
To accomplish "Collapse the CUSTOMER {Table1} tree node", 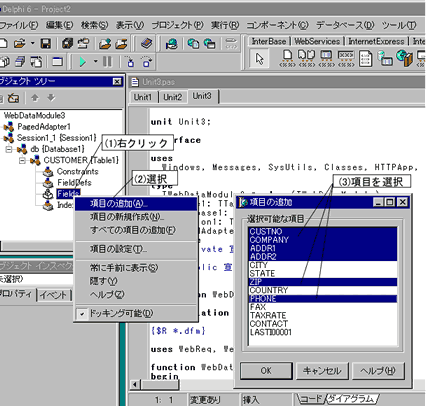I will pos(22,160).
